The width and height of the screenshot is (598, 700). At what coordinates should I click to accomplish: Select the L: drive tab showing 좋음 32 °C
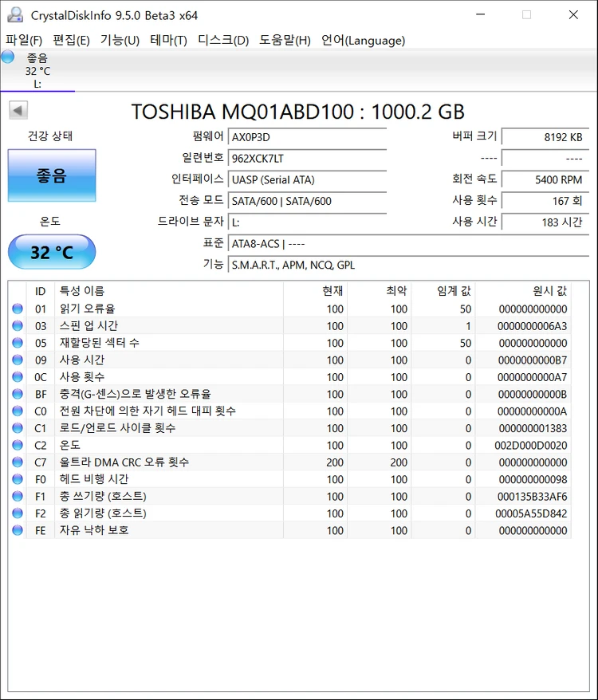tap(37, 70)
